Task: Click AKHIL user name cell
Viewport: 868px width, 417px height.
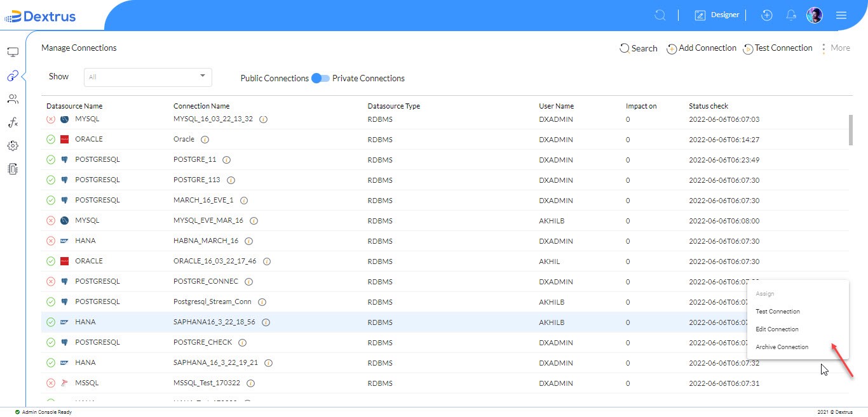Action: 550,261
